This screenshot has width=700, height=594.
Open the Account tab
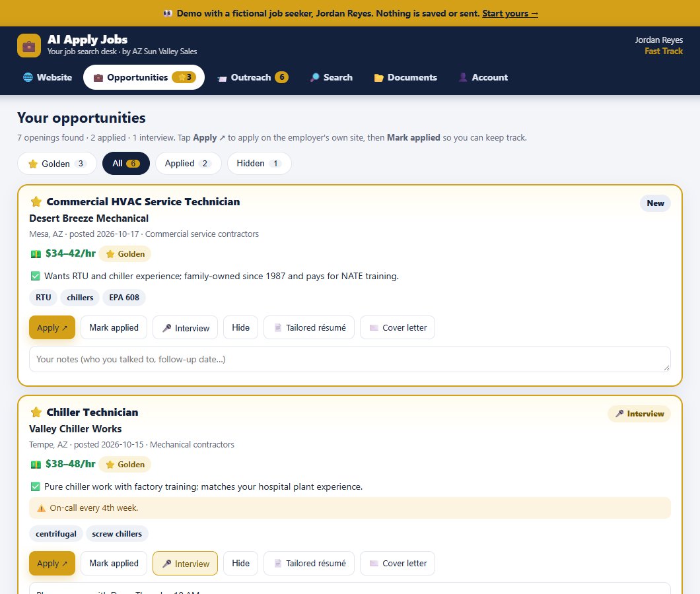(483, 77)
